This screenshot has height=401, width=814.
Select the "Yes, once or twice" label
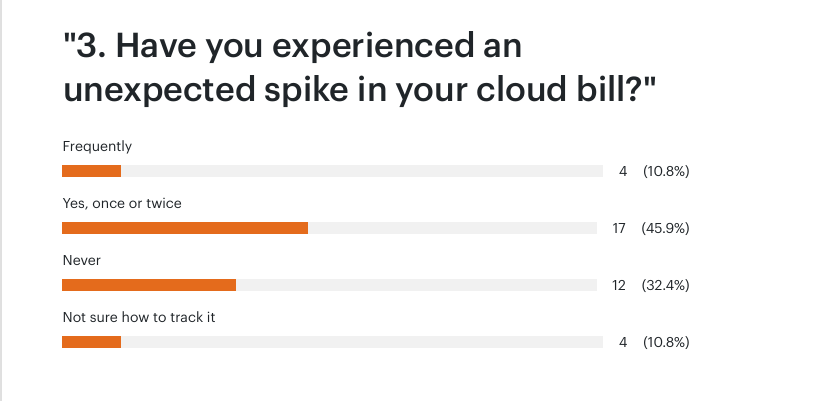pos(122,203)
